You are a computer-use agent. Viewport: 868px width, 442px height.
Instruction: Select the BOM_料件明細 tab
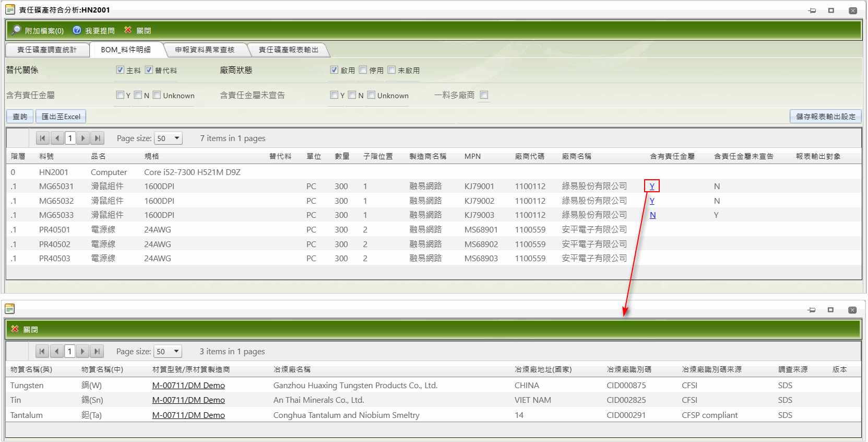click(126, 50)
